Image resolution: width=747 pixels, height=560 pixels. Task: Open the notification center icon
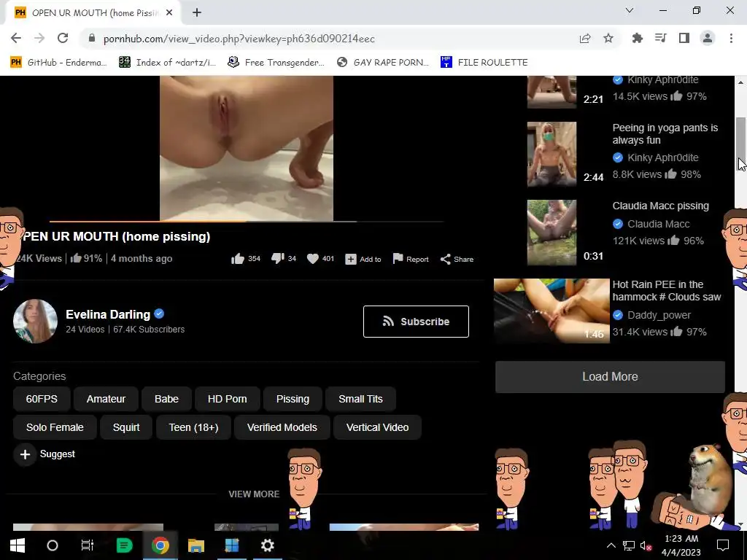point(723,545)
